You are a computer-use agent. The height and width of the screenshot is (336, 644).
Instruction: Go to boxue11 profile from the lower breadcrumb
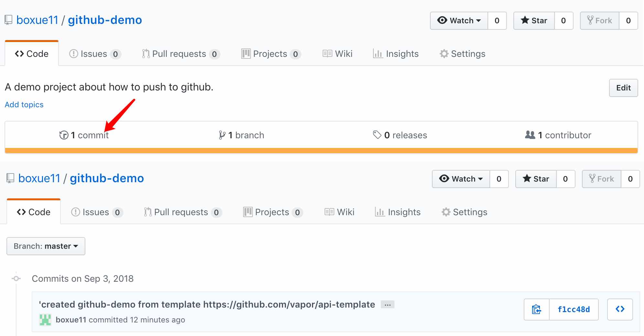tap(39, 178)
